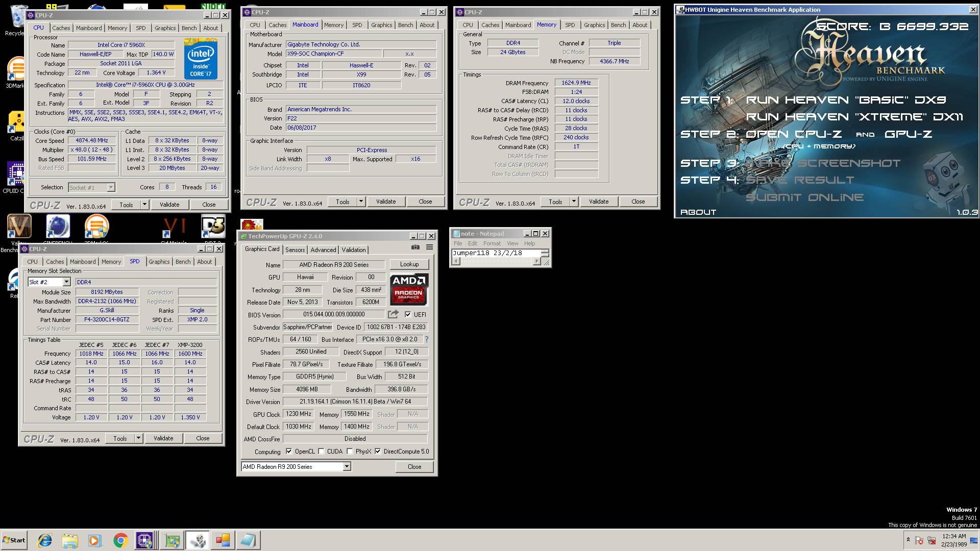Launch Internet Explorer from the taskbar
The image size is (980, 551).
(x=45, y=540)
